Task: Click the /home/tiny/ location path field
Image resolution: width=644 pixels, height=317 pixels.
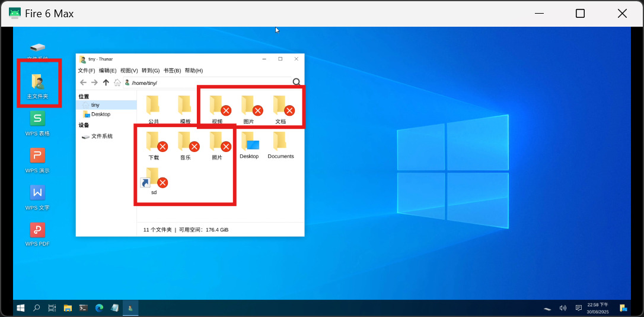Action: coord(208,83)
